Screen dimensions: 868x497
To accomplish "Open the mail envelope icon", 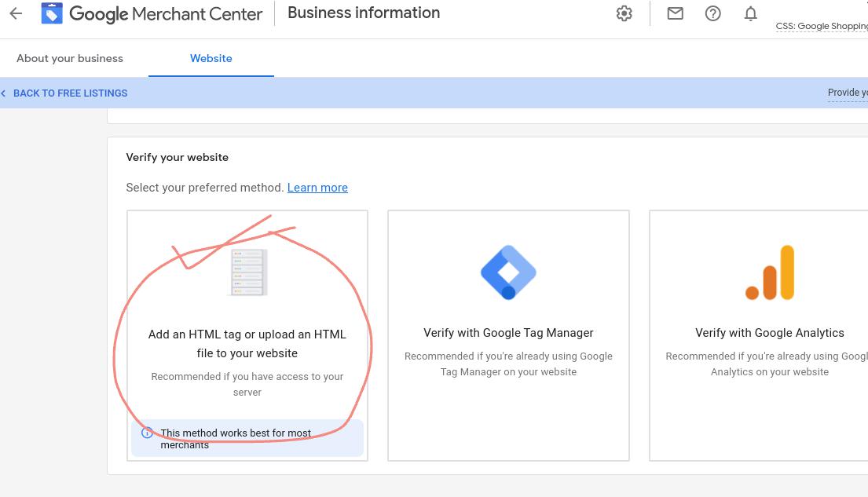I will coord(675,13).
